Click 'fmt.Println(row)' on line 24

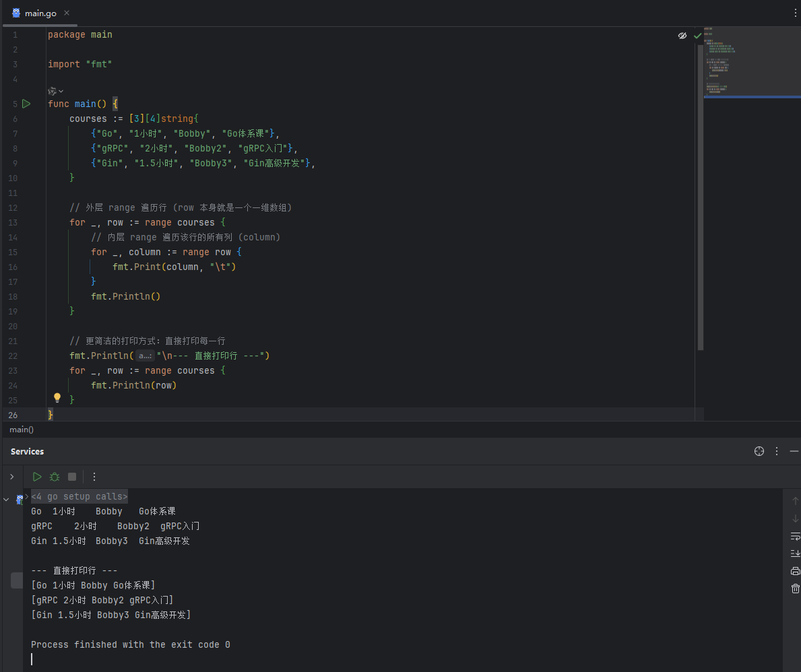click(134, 385)
